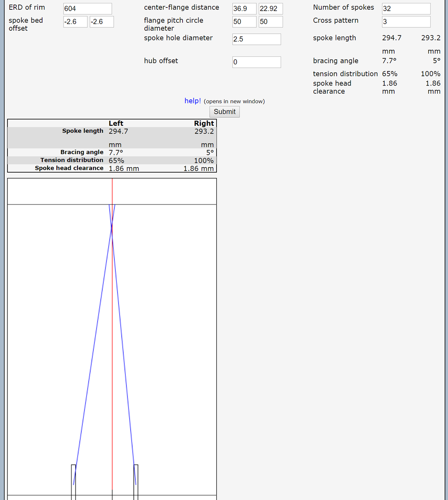Open the help! link
The height and width of the screenshot is (500, 448).
(x=193, y=101)
